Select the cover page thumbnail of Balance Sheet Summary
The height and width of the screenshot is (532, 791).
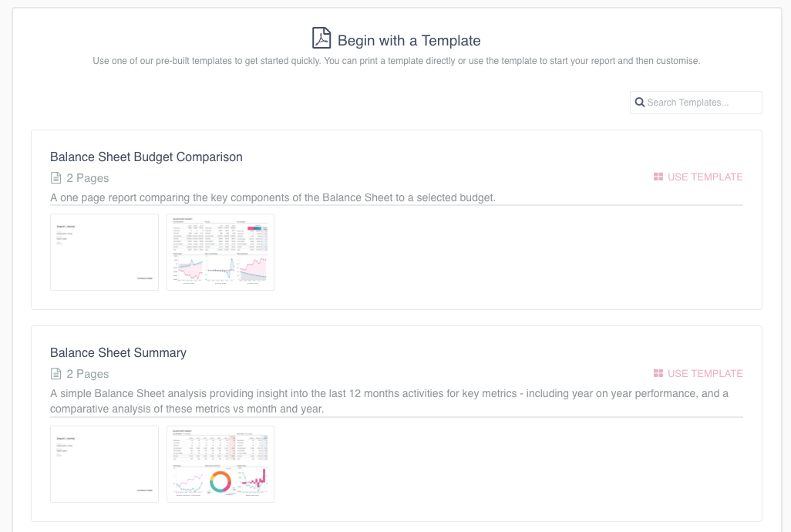tap(104, 464)
